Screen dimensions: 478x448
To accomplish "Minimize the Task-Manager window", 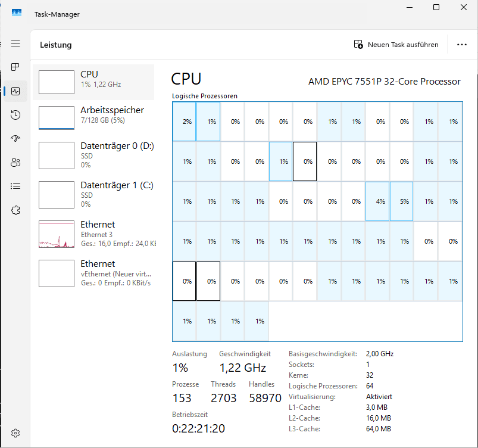I will click(x=410, y=7).
